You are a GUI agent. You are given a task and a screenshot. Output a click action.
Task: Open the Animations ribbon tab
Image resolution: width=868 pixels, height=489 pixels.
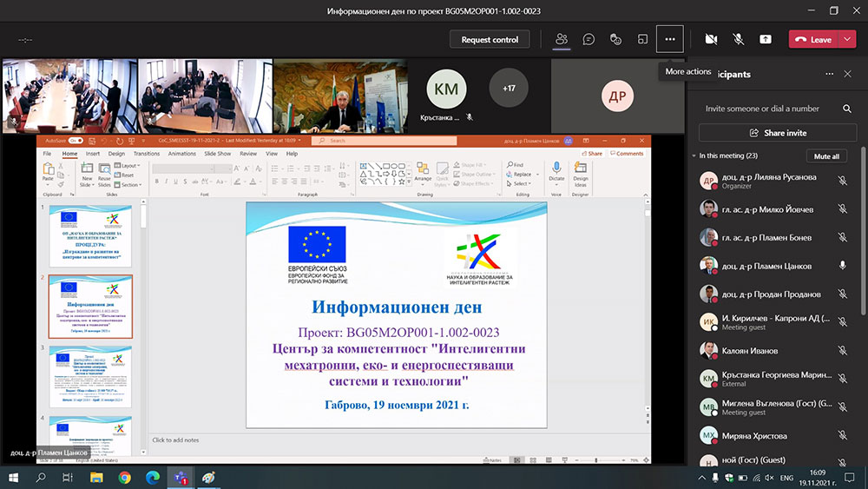[x=181, y=154]
